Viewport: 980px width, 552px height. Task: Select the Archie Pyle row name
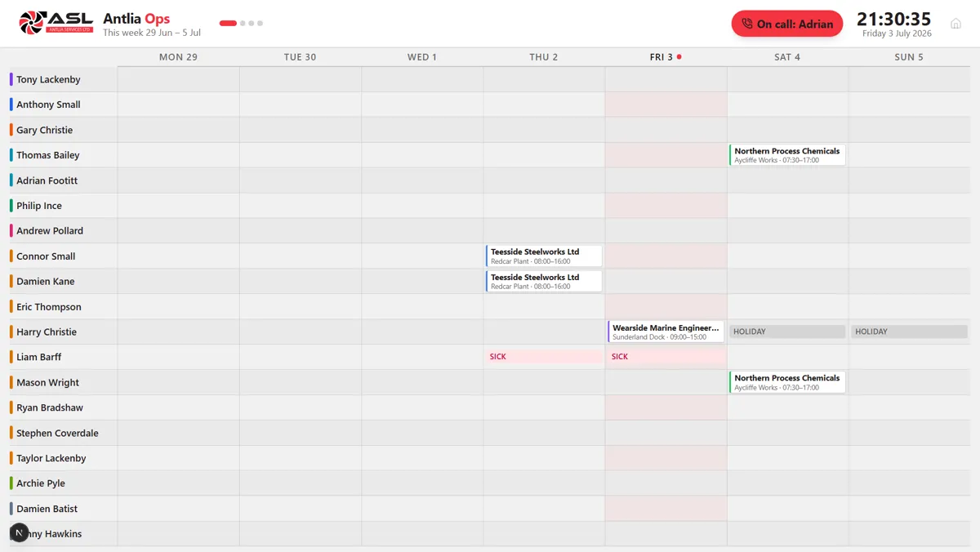coord(41,483)
